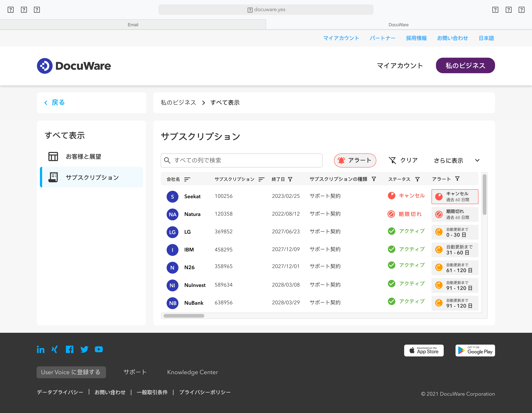Click LG's green active check icon
The image size is (532, 413).
click(x=391, y=231)
